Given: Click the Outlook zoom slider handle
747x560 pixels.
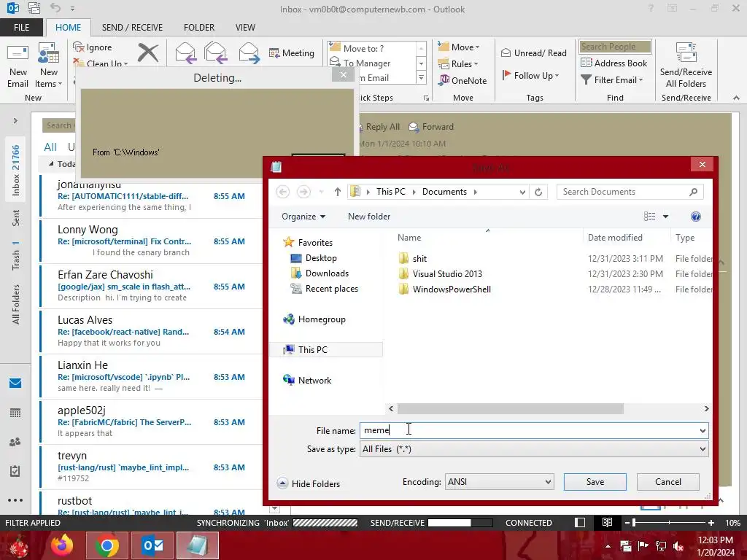Looking at the screenshot, I should [634, 523].
